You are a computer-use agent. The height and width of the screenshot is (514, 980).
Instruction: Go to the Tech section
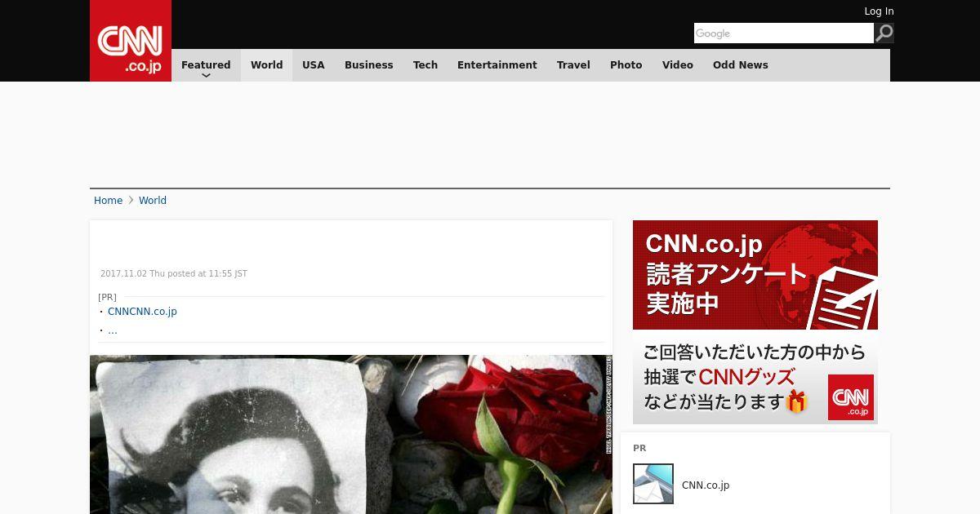pyautogui.click(x=425, y=65)
